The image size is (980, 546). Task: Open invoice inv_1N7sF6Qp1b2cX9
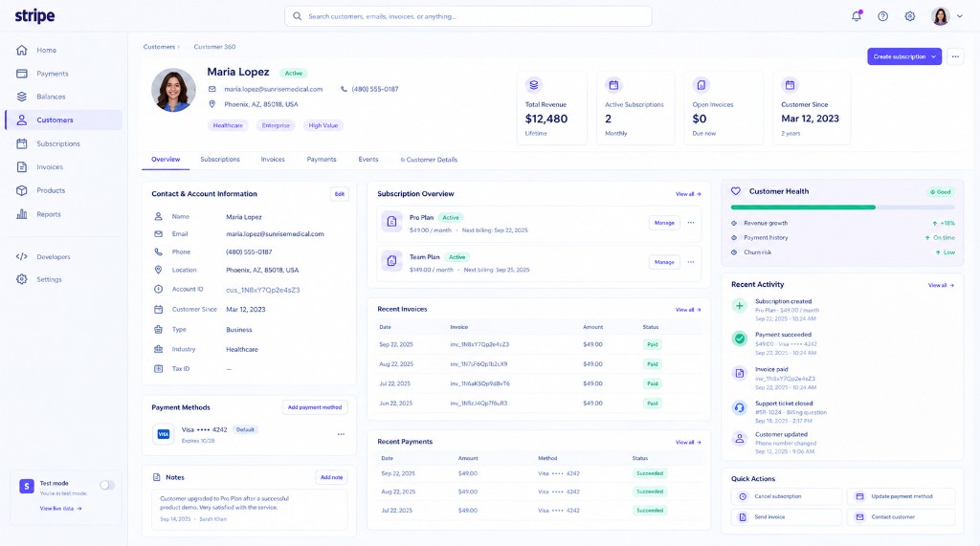[479, 364]
